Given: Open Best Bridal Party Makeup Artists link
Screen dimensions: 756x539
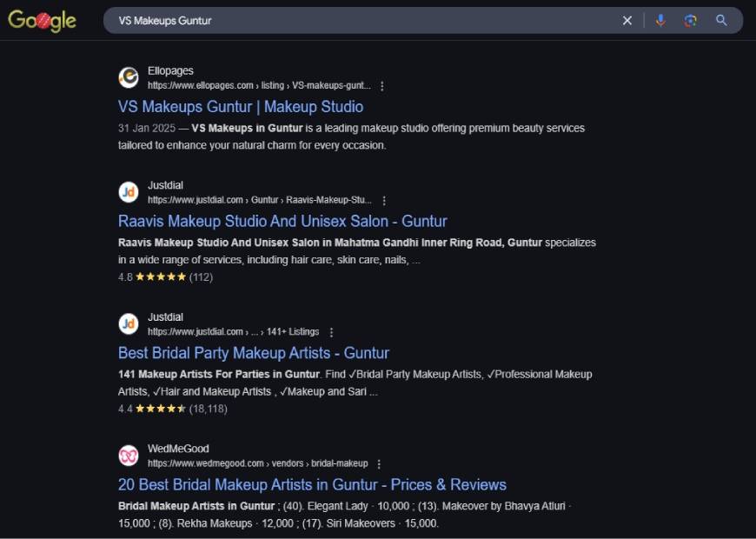Looking at the screenshot, I should [254, 353].
